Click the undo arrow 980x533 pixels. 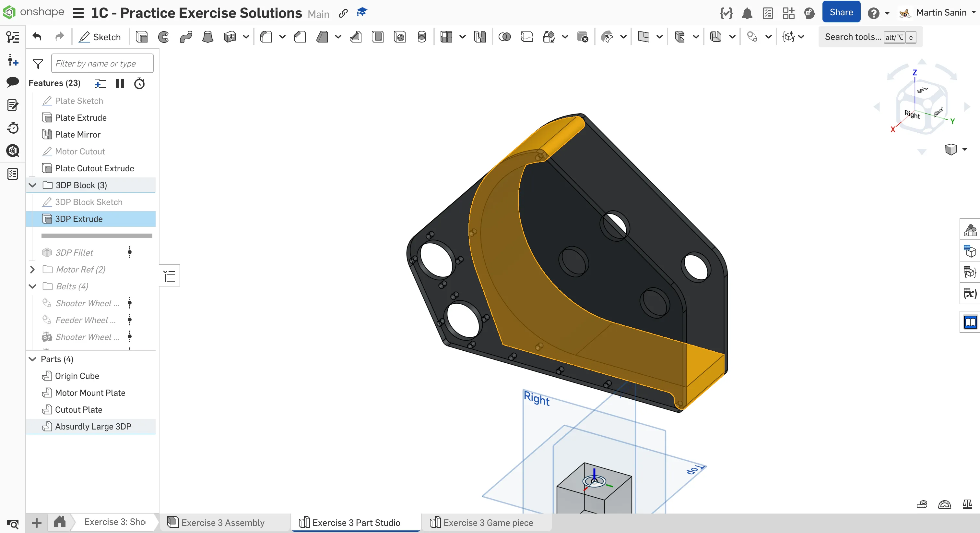[x=37, y=37]
